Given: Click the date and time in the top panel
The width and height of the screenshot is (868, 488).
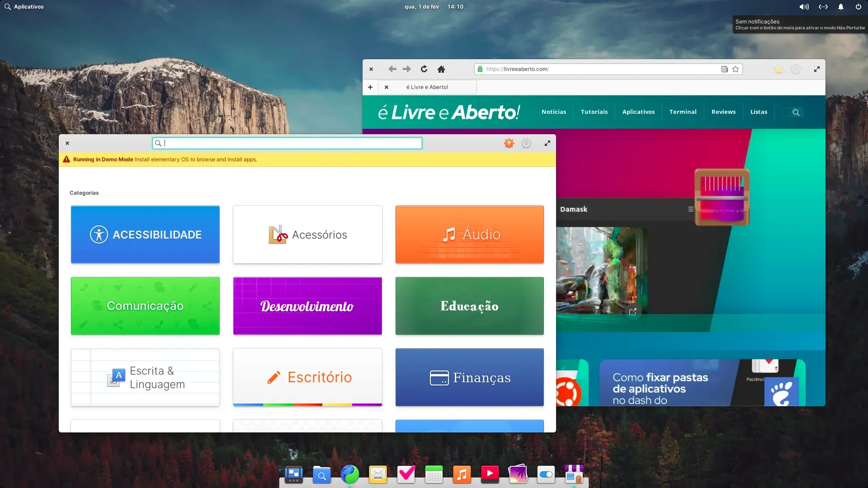Looking at the screenshot, I should click(x=434, y=7).
